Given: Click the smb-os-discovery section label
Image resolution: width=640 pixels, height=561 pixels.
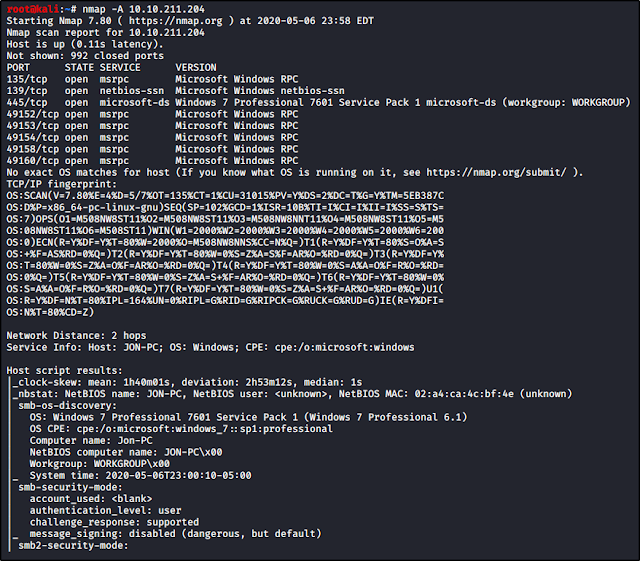Looking at the screenshot, I should click(x=67, y=405).
